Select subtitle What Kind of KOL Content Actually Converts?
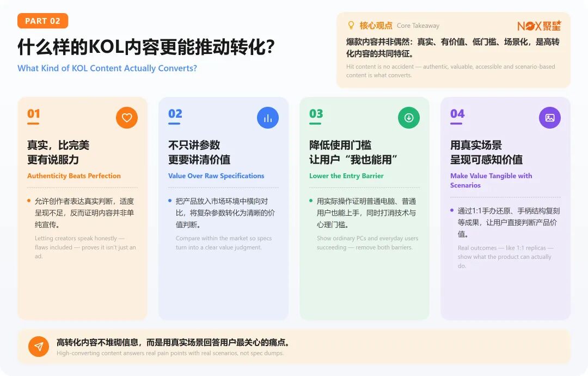 [107, 68]
